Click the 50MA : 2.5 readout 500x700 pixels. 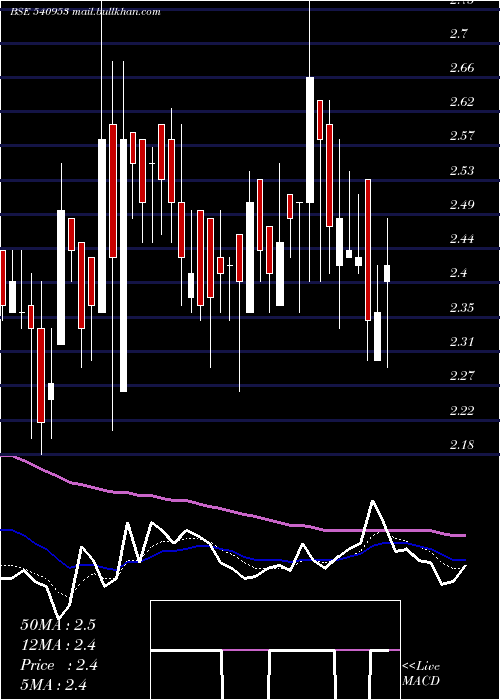point(58,625)
